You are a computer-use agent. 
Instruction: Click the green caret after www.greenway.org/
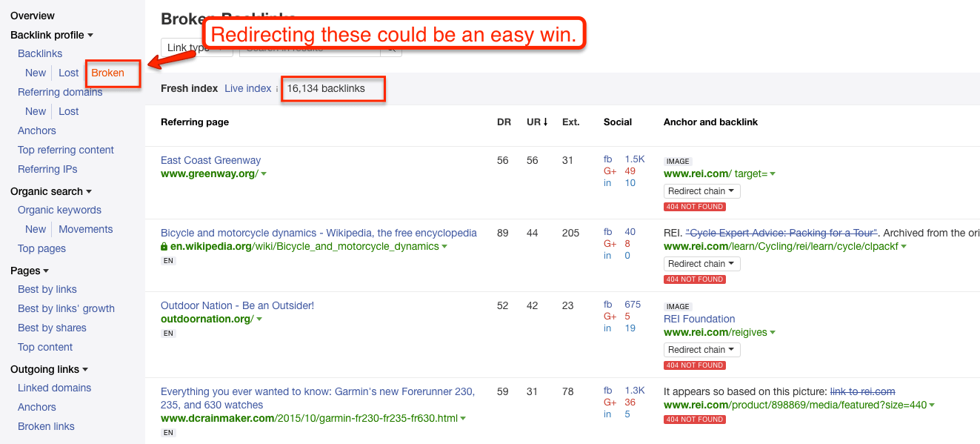(x=264, y=174)
